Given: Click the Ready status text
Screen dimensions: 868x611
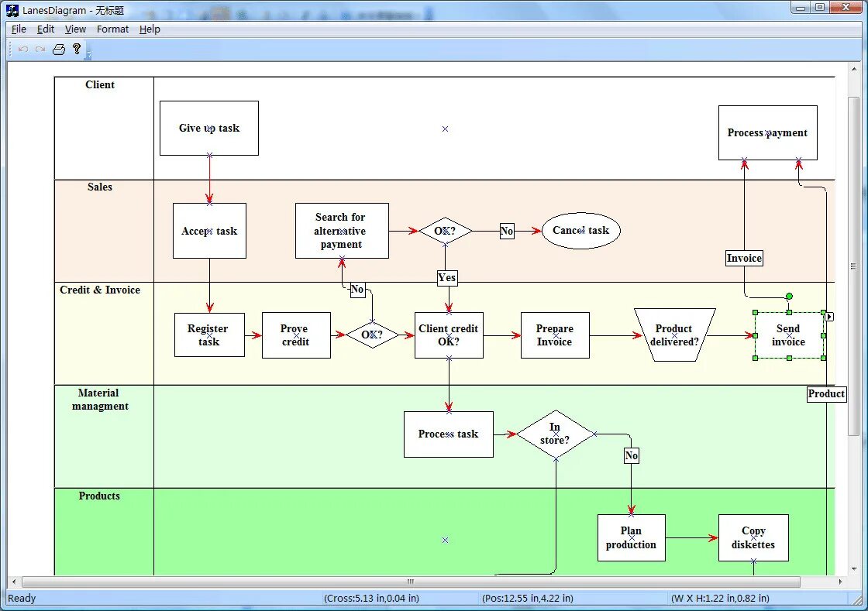Looking at the screenshot, I should [22, 599].
